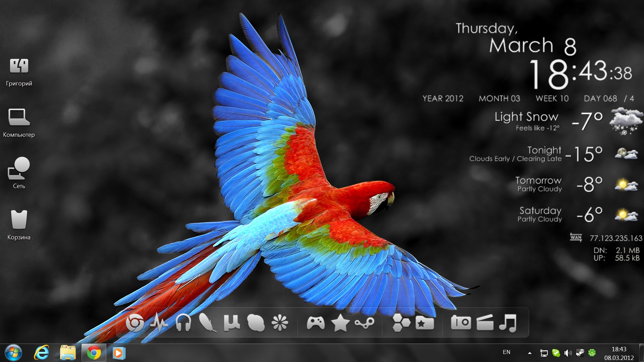Launch Chrome from the desktop dock
The width and height of the screenshot is (644, 362).
(135, 323)
